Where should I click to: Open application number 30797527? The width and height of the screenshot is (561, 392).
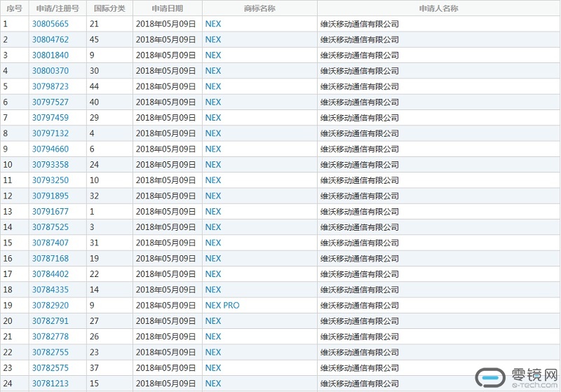coord(50,102)
